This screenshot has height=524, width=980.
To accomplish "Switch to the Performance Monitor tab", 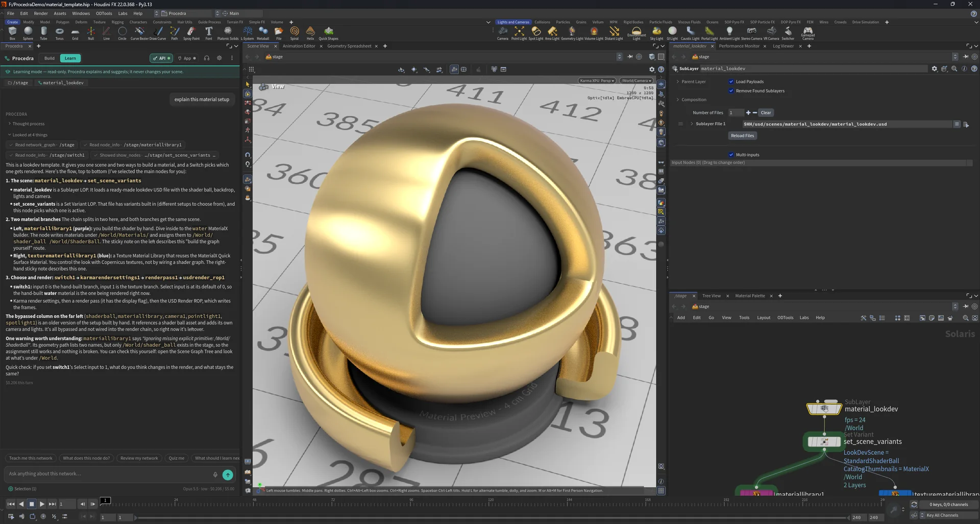I will pyautogui.click(x=739, y=46).
